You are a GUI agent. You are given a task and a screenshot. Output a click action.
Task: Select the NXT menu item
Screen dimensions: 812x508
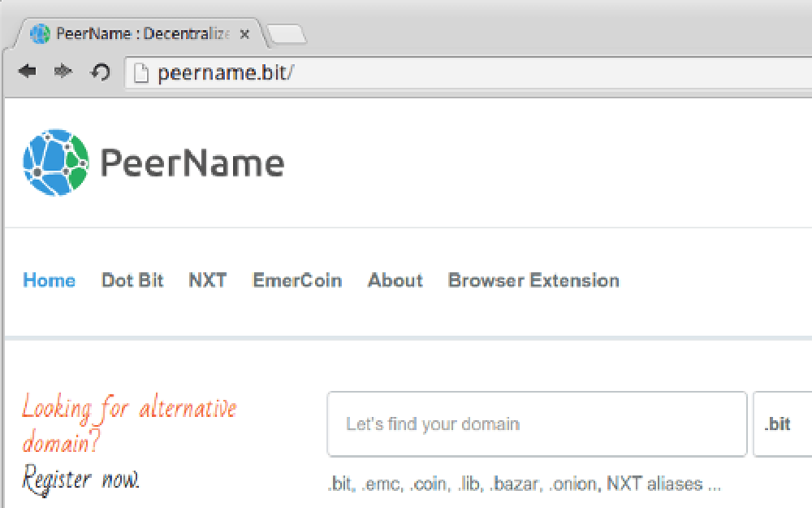[208, 280]
